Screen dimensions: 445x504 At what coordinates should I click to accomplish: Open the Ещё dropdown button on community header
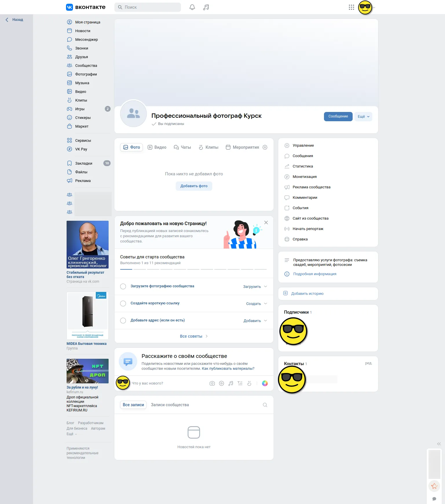pyautogui.click(x=363, y=117)
